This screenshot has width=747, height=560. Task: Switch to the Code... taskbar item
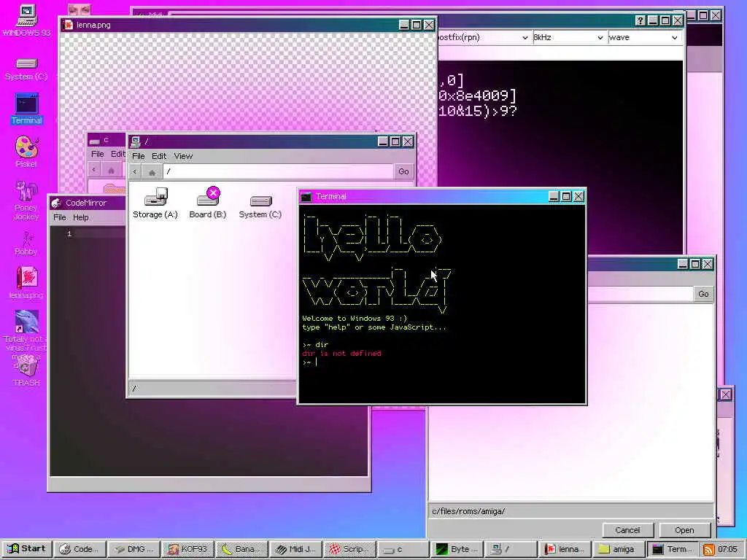pyautogui.click(x=79, y=549)
